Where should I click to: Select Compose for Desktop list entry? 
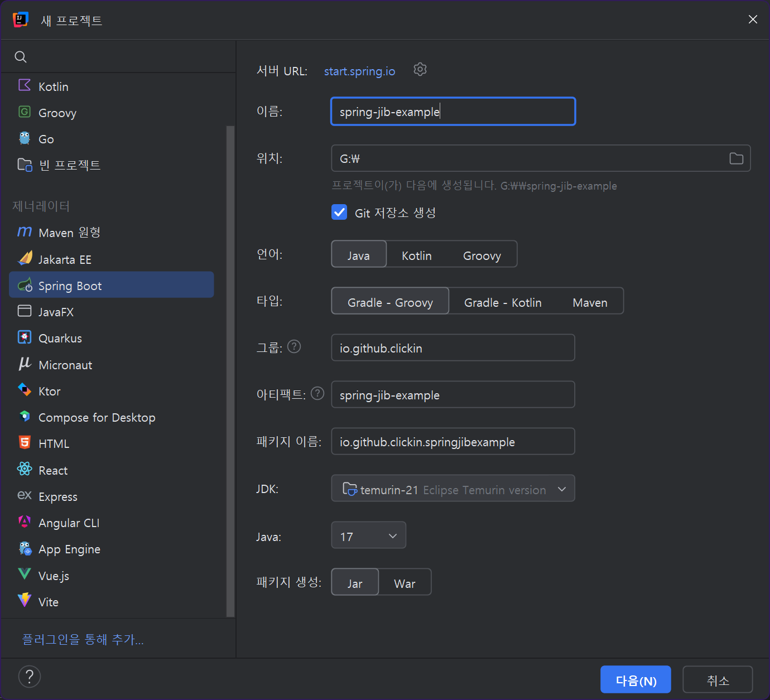click(112, 417)
